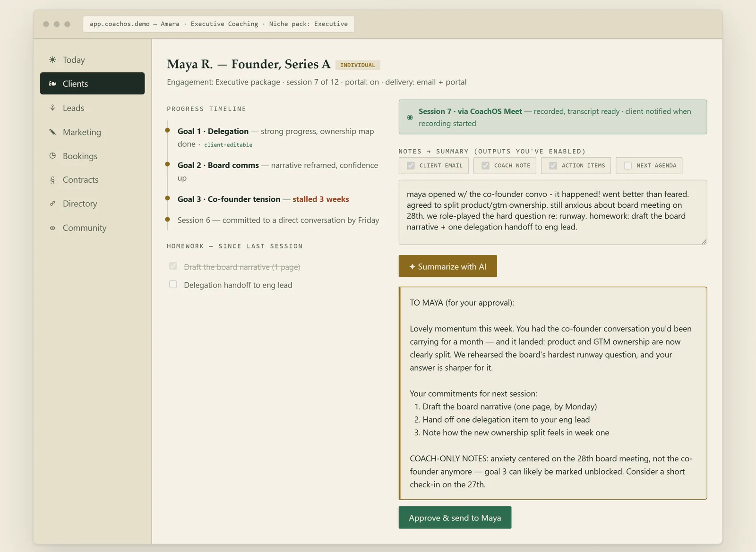The width and height of the screenshot is (756, 552).
Task: Go to Community
Action: tap(92, 228)
